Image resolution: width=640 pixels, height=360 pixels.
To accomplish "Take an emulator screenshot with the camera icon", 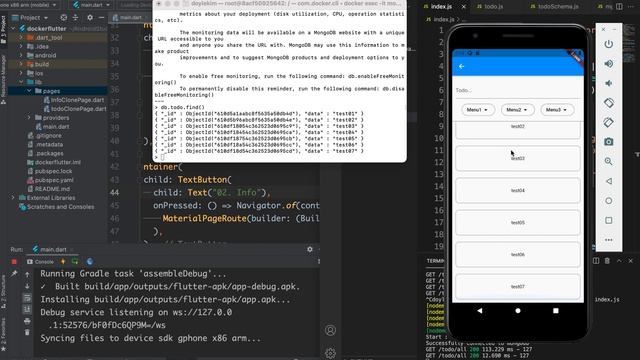I will coord(609,142).
